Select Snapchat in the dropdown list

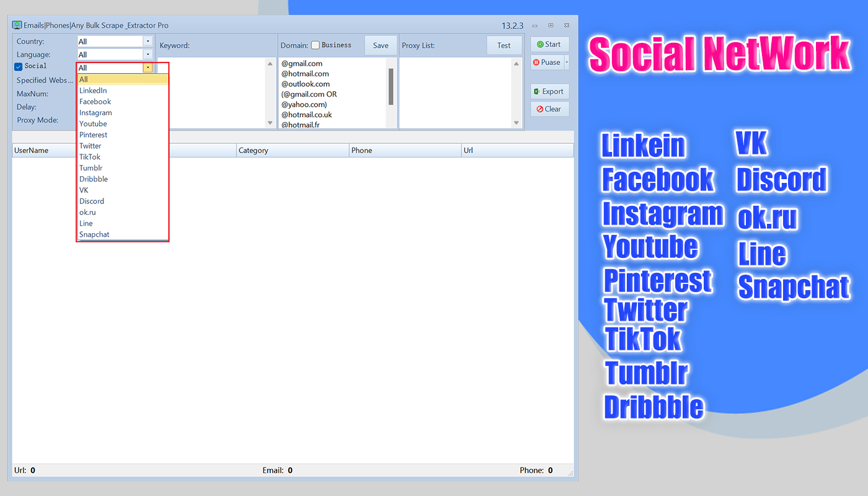click(123, 235)
